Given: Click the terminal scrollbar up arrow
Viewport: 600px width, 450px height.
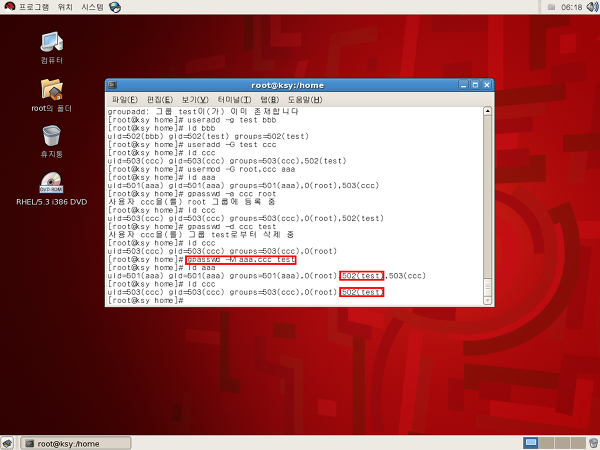Looking at the screenshot, I should point(487,111).
